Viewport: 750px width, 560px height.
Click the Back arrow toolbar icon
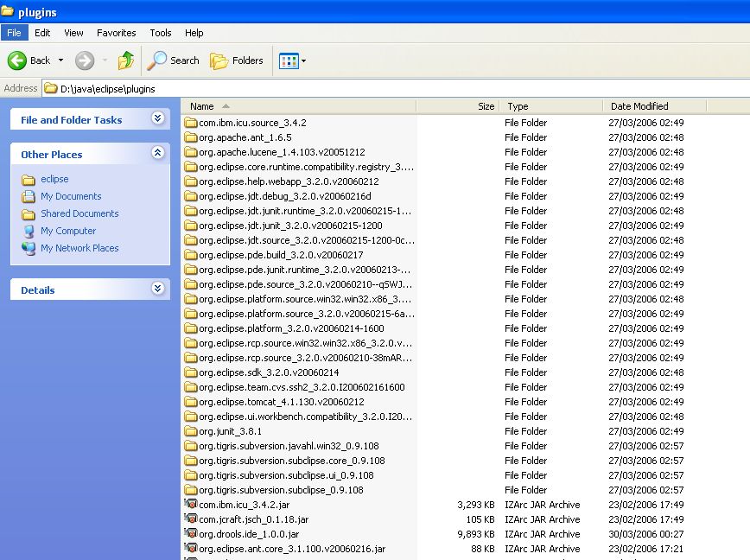pos(17,60)
